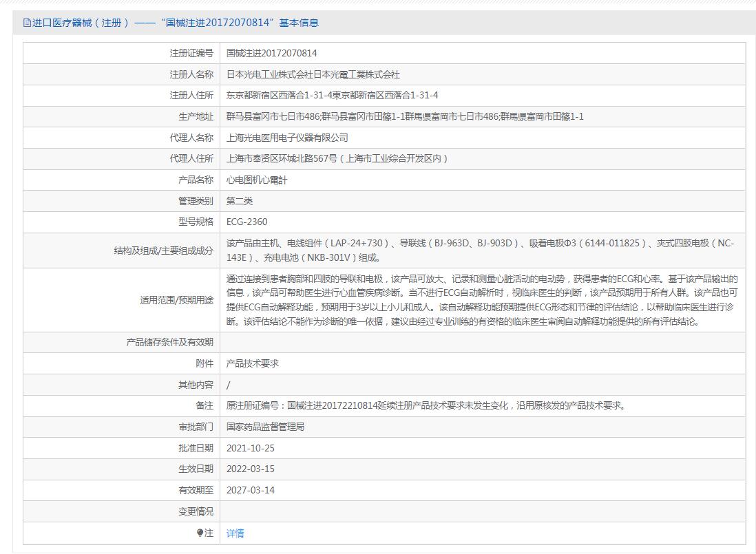The image size is (756, 554).
Task: Click the structure and composition description text
Action: (x=480, y=251)
